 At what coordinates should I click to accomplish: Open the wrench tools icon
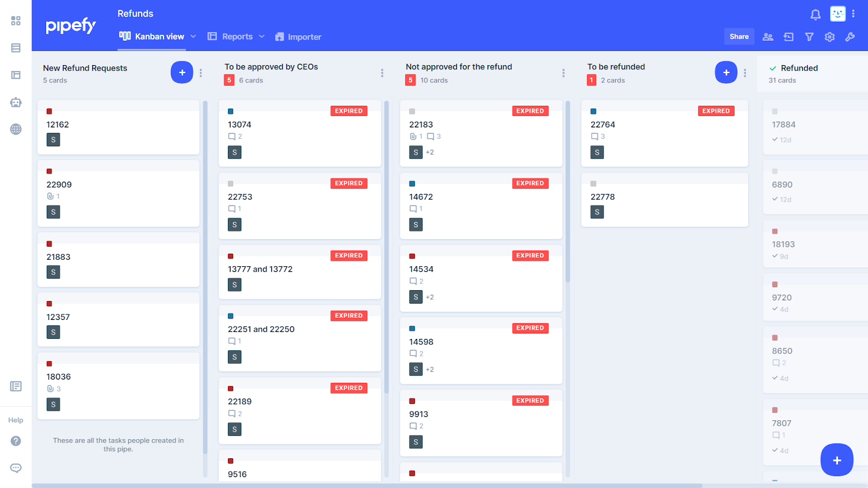click(850, 37)
